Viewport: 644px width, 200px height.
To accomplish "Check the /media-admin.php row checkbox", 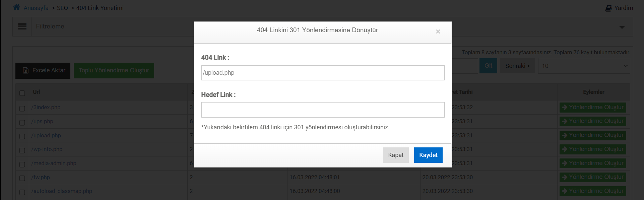I will [x=22, y=164].
